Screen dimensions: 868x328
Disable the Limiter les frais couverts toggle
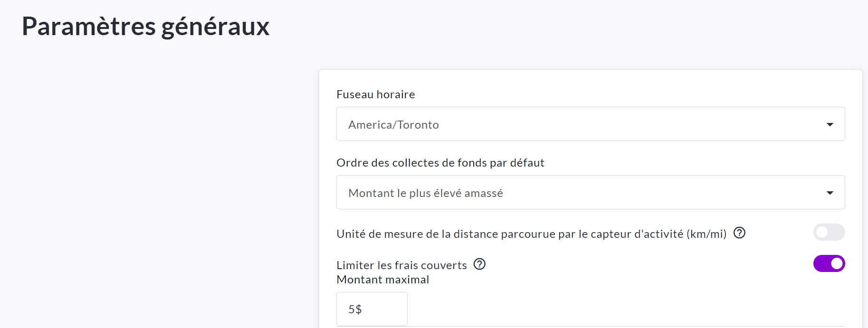[829, 263]
